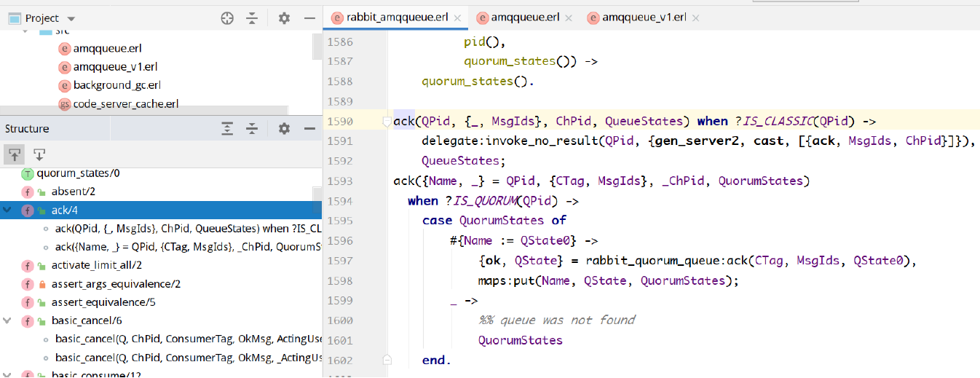The width and height of the screenshot is (980, 378).
Task: Toggle code folding at line 1590
Action: point(387,122)
